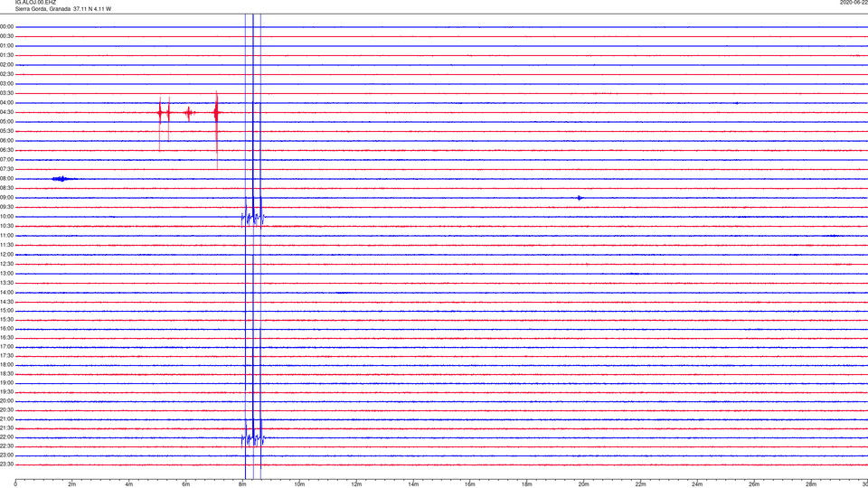Select the 15:00 trace time label

pyautogui.click(x=7, y=311)
